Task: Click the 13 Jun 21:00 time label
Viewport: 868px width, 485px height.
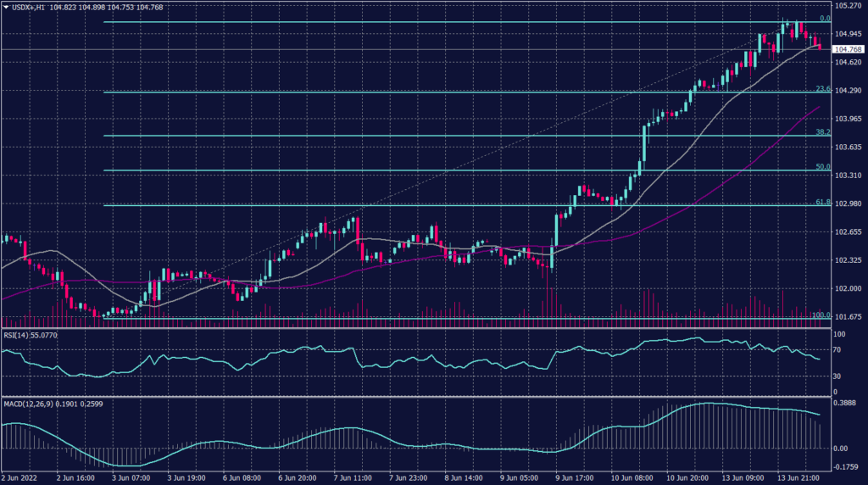Action: (x=796, y=478)
